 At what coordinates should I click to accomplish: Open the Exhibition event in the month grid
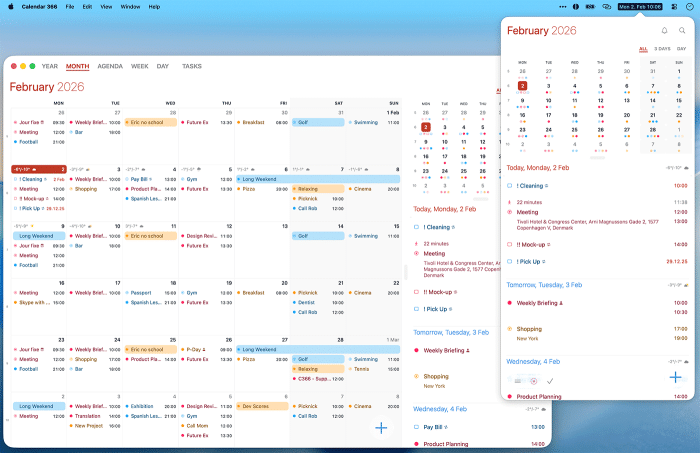(151, 407)
